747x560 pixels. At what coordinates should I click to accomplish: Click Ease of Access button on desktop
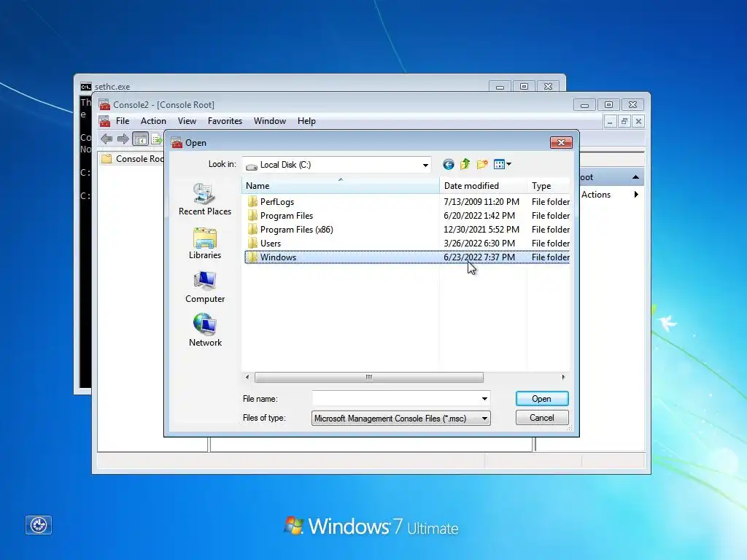(x=39, y=525)
